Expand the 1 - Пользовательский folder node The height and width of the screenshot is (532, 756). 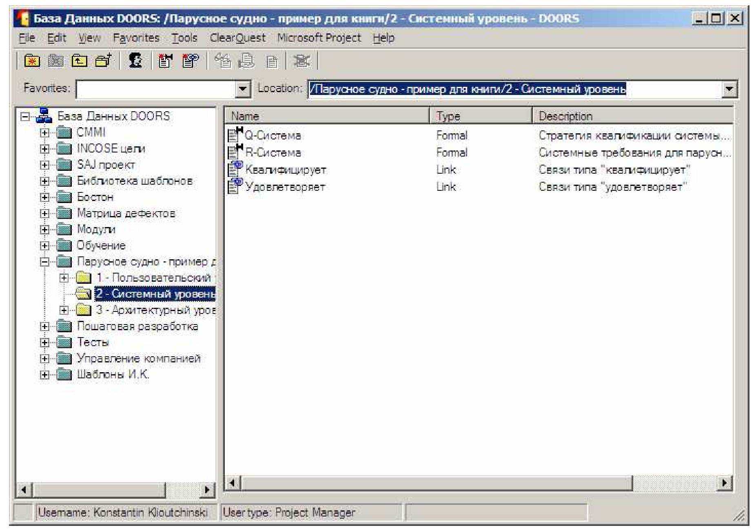click(x=64, y=278)
